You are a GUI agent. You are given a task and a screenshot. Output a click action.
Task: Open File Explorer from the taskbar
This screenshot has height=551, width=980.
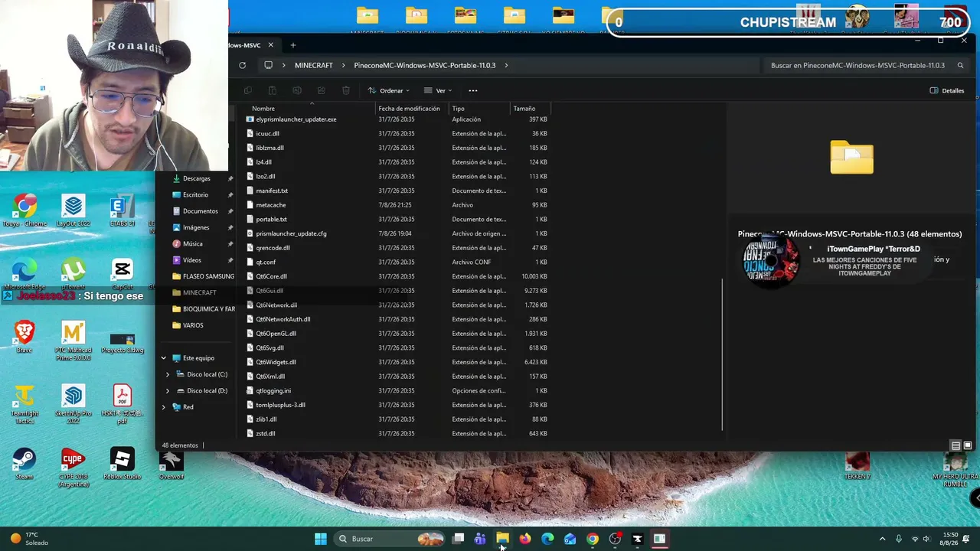502,539
